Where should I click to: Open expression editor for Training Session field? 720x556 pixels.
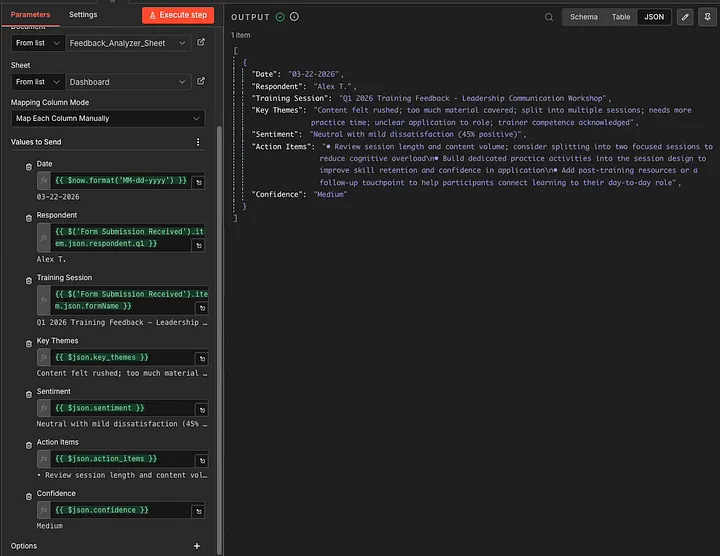tap(202, 308)
